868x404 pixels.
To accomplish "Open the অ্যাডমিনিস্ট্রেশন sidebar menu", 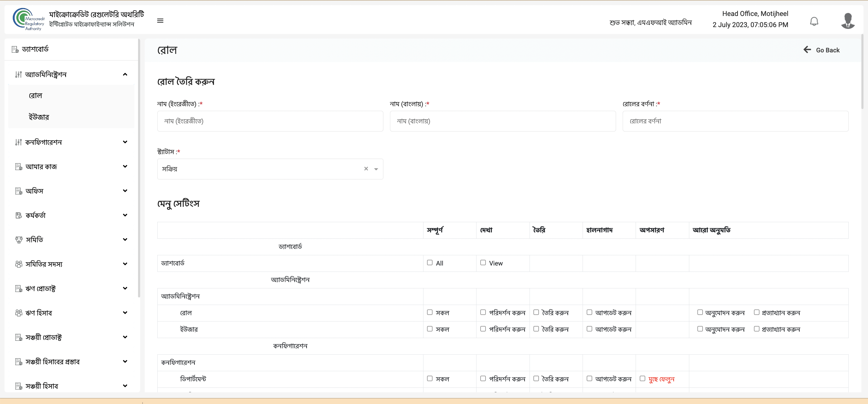I will (71, 74).
